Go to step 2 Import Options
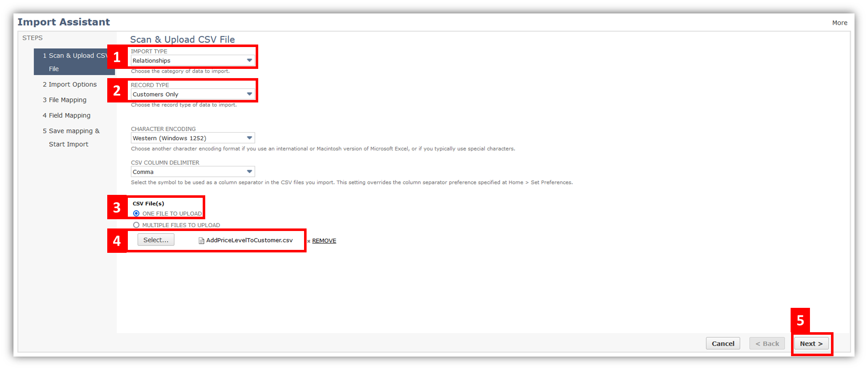The width and height of the screenshot is (868, 370). pyautogui.click(x=70, y=84)
